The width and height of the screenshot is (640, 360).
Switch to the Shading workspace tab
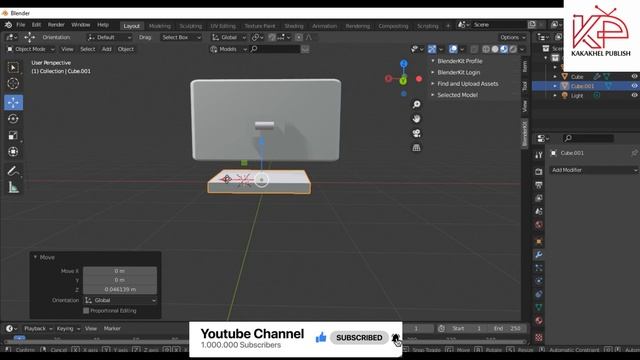294,26
